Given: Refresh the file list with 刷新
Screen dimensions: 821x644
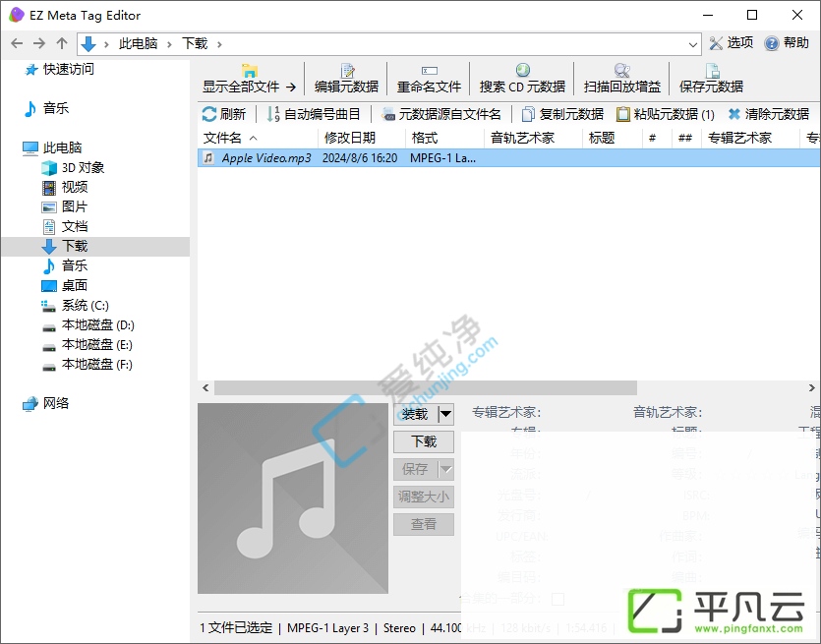Looking at the screenshot, I should tap(224, 114).
